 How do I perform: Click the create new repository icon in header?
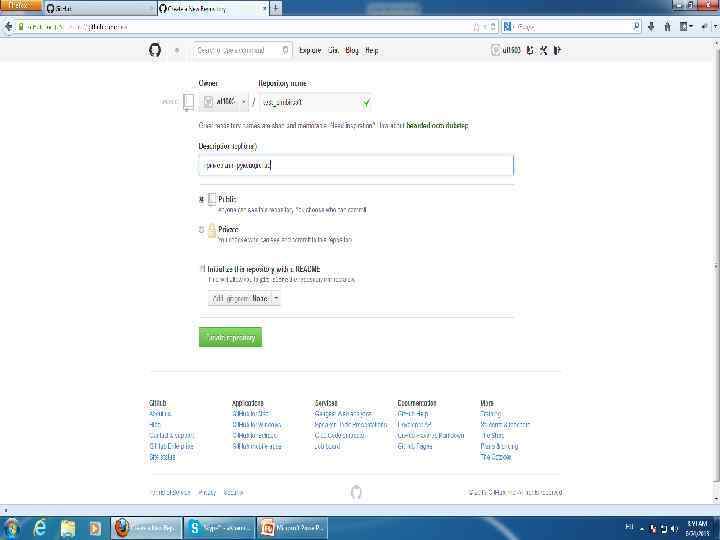530,50
